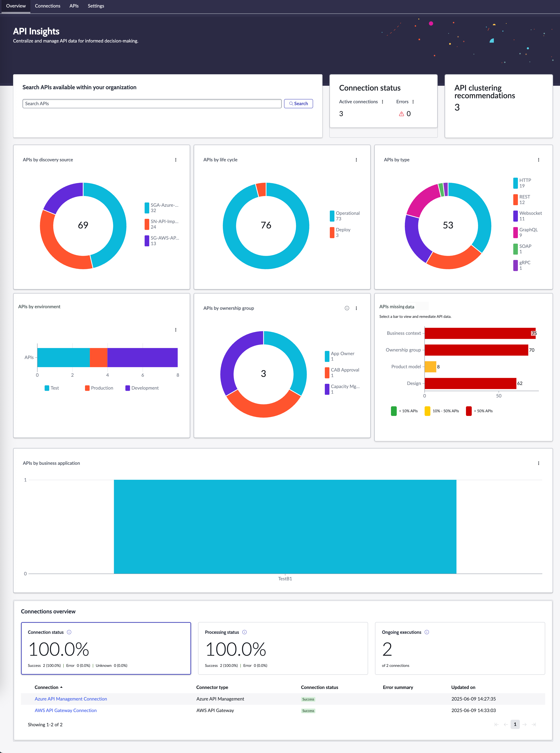Open Azure API Management Connection link
This screenshot has width=560, height=753.
pos(71,699)
